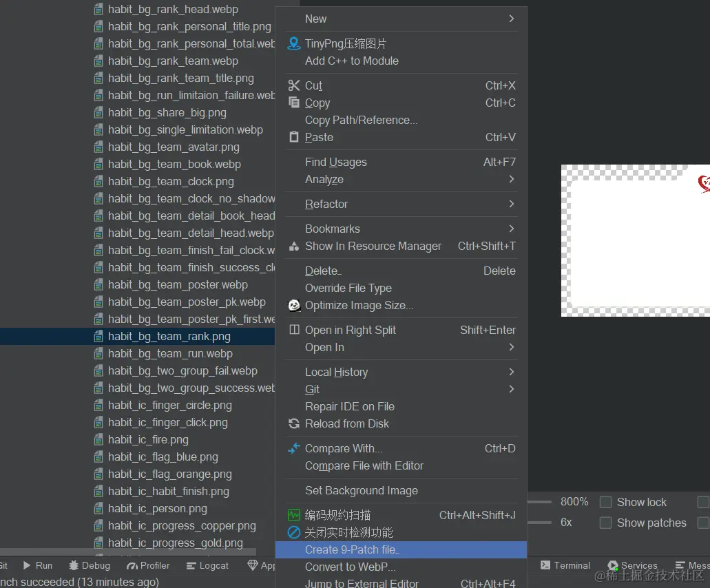Choose Create 9-Patch file
710x588 pixels.
click(401, 549)
